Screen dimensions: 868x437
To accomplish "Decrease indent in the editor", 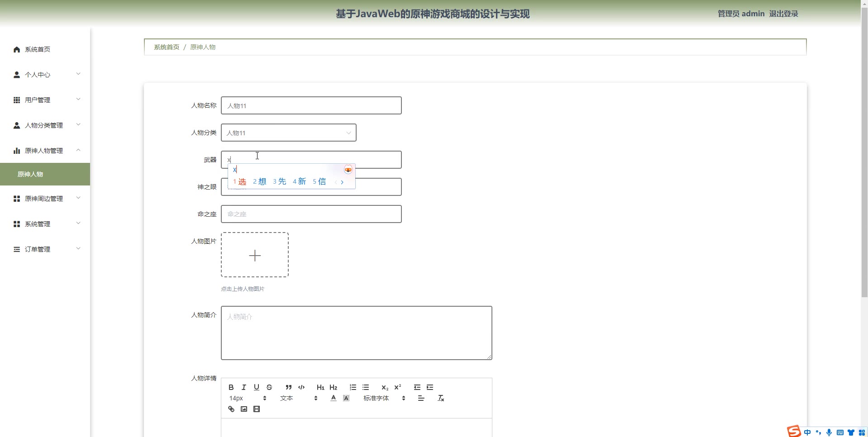I will click(x=417, y=387).
